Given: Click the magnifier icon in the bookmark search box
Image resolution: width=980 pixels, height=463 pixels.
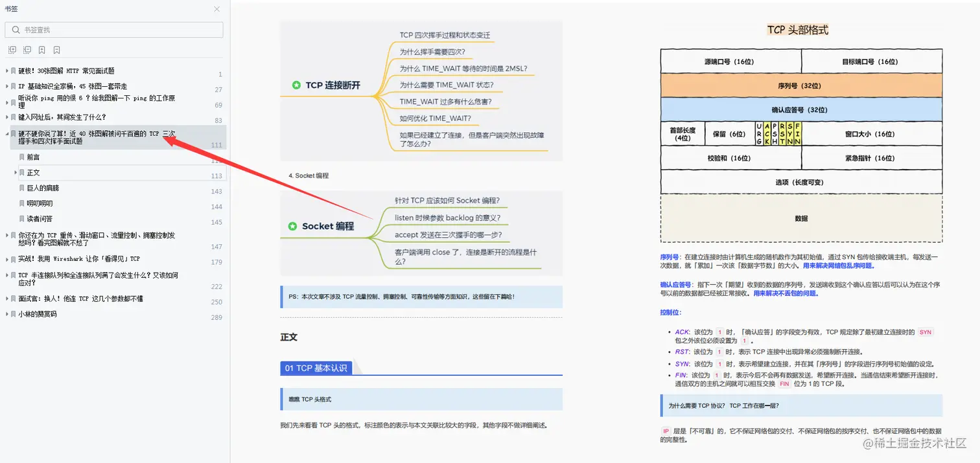Looking at the screenshot, I should [x=16, y=29].
